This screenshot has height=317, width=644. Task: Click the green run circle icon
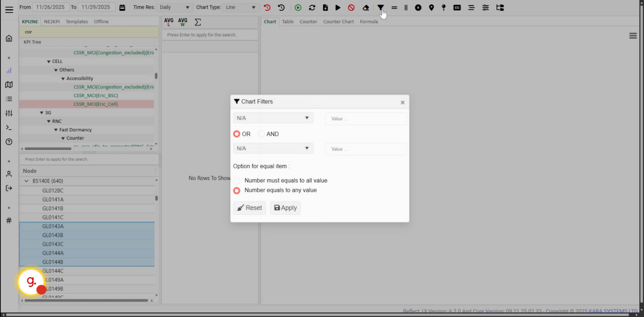point(298,7)
